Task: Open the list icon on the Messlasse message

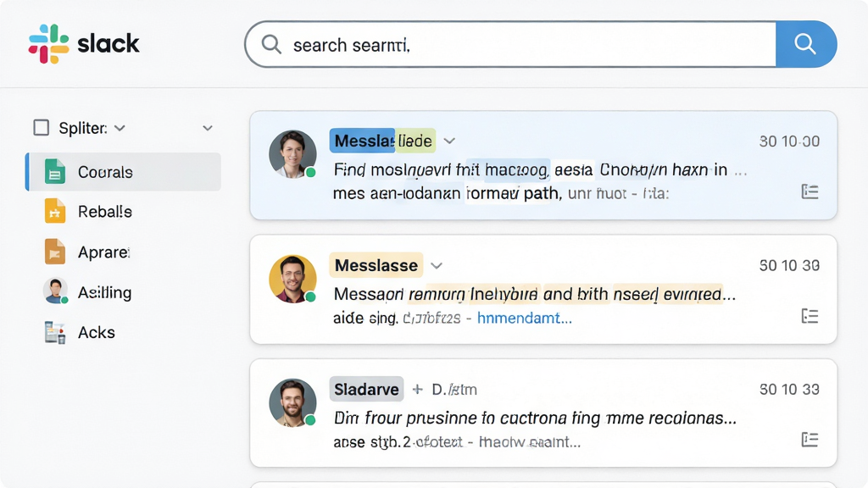Action: [810, 316]
